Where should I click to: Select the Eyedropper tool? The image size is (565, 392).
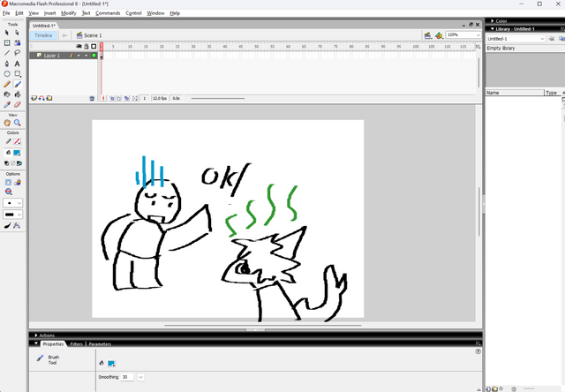pos(7,104)
